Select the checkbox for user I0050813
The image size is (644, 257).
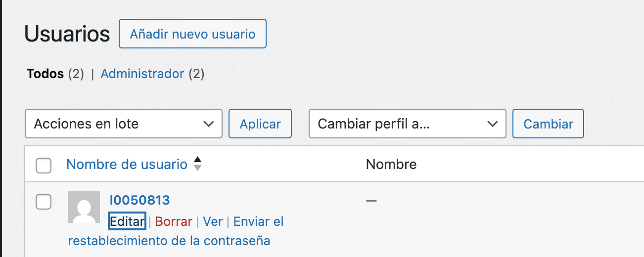coord(44,201)
